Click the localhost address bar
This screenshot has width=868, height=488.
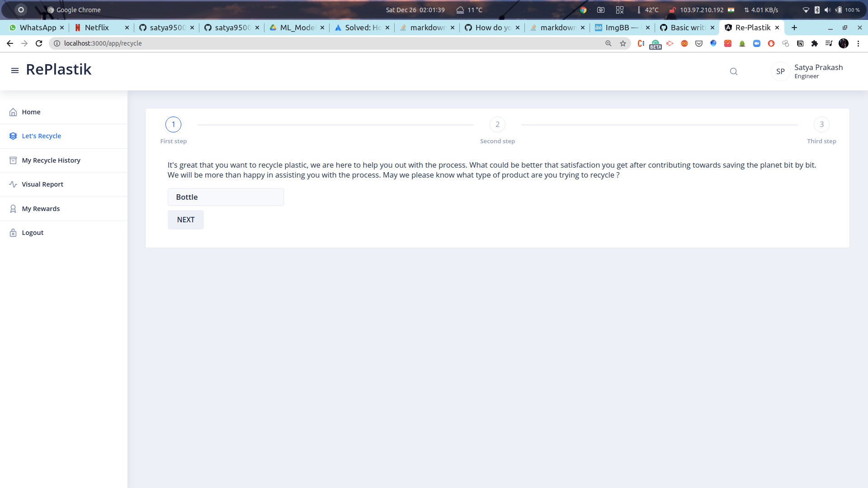[316, 43]
